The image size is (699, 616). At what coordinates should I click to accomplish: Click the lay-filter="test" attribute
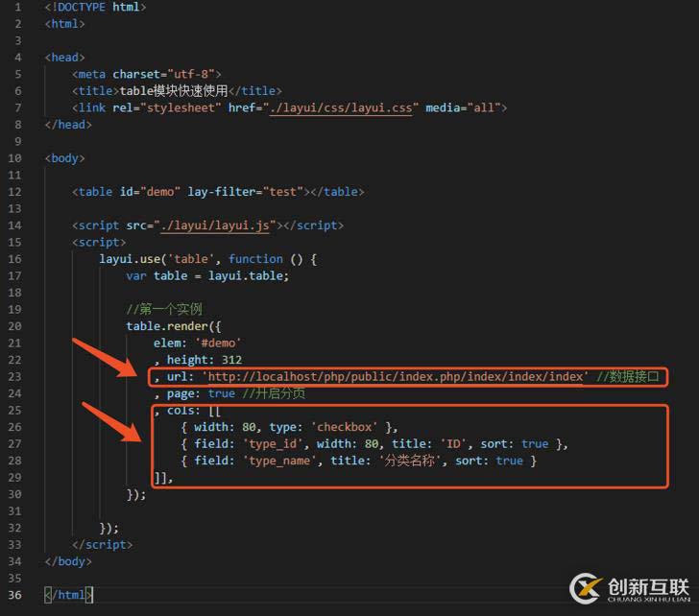pyautogui.click(x=245, y=192)
